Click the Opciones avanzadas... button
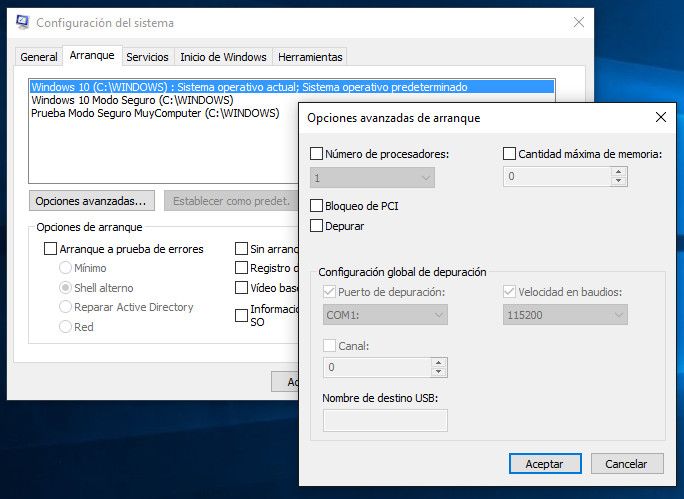Viewport: 684px width, 499px height. tap(92, 201)
